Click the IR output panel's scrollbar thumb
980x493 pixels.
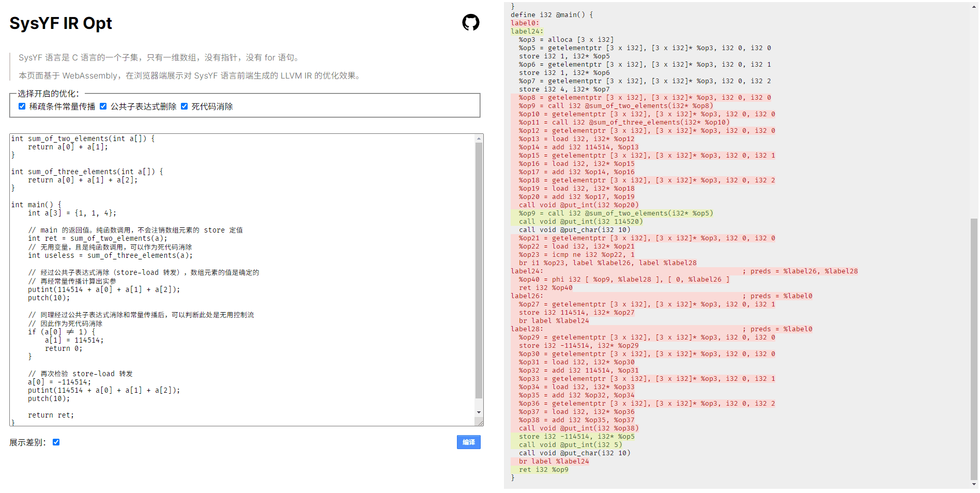[x=974, y=349]
